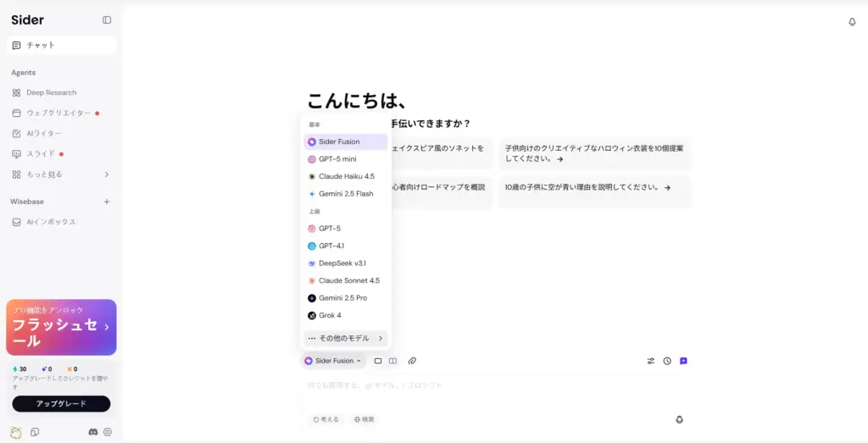Click the avatar icon at sidebar bottom
Screen dimensions: 868x443
pyautogui.click(x=15, y=433)
